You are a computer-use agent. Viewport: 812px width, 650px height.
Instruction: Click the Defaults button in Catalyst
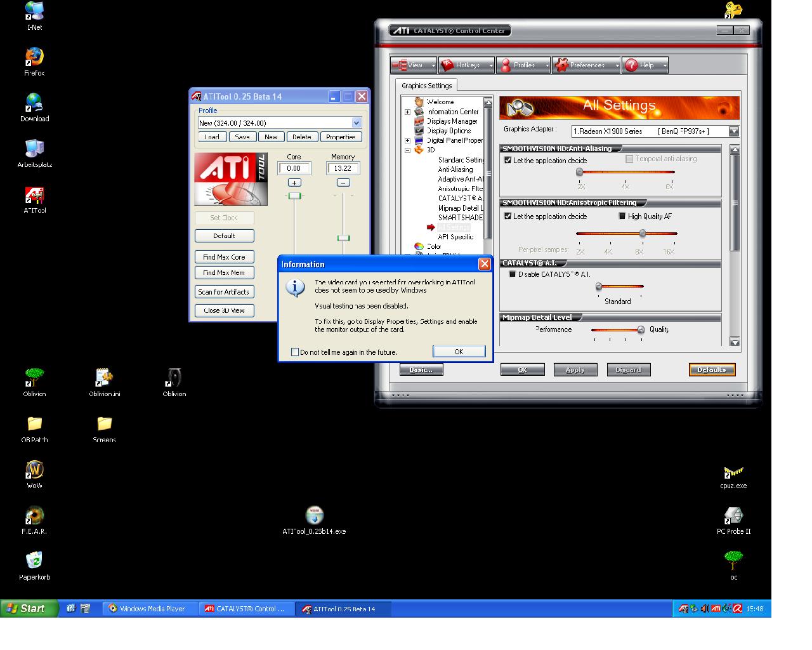[712, 369]
